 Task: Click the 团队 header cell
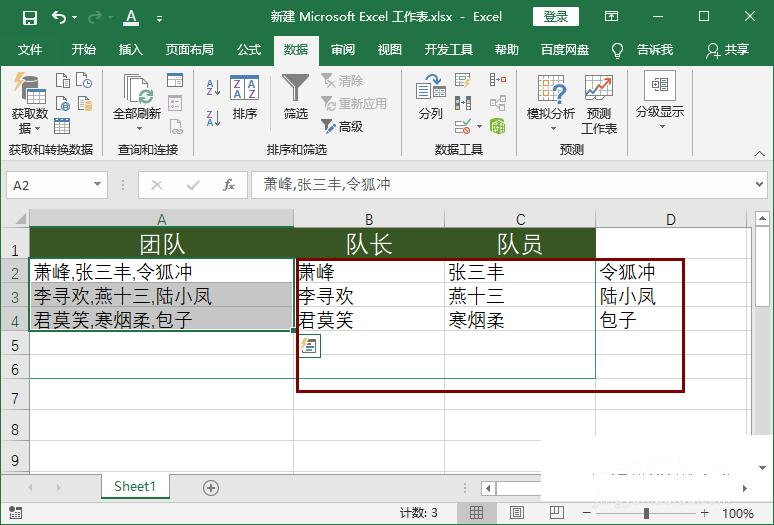click(x=162, y=243)
